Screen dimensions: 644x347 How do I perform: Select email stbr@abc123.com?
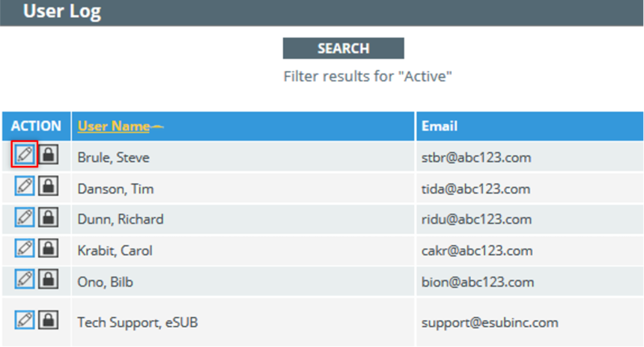click(476, 158)
